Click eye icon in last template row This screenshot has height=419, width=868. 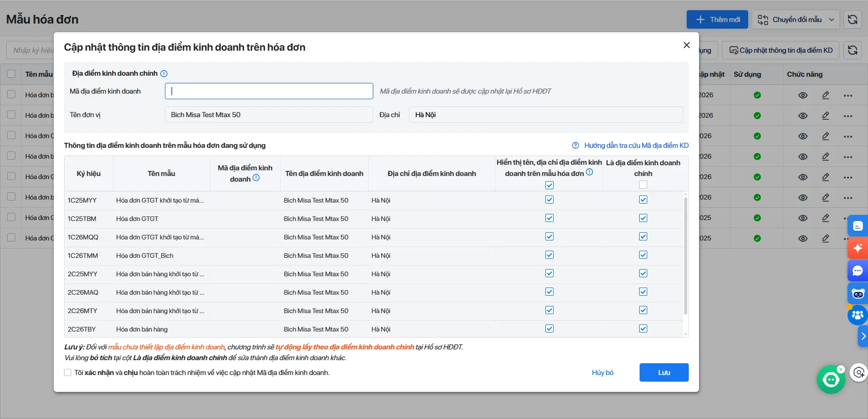(x=803, y=238)
